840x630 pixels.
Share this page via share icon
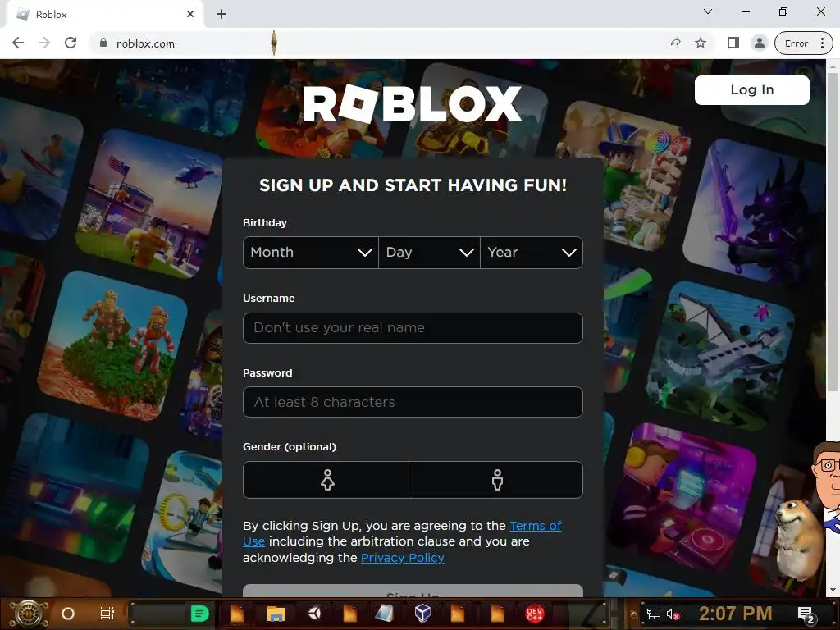click(x=674, y=43)
